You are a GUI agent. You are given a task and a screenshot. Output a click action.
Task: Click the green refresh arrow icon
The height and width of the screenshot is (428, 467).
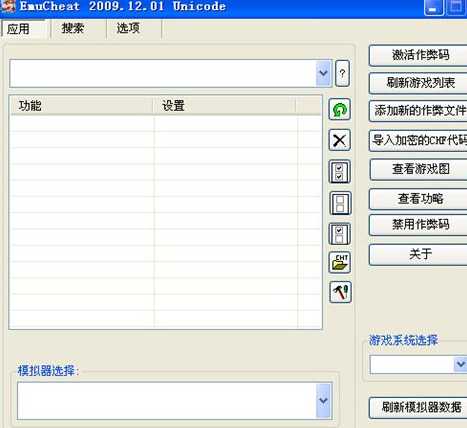coord(339,109)
